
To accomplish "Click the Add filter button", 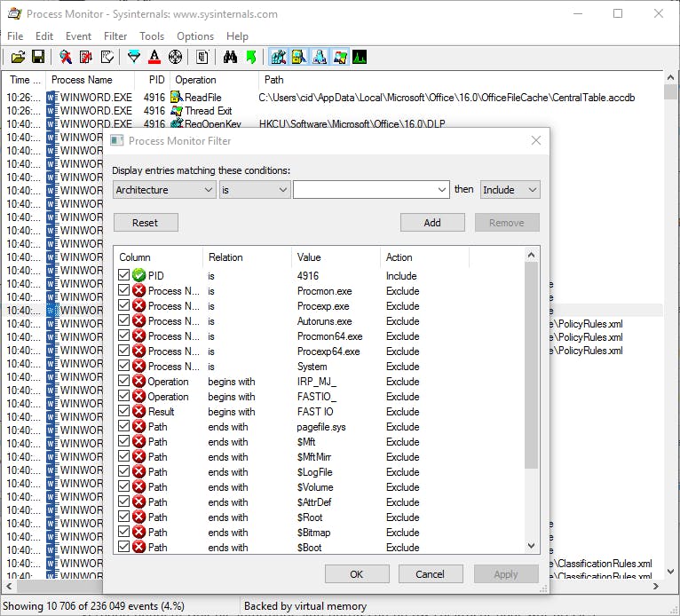I will [x=432, y=223].
